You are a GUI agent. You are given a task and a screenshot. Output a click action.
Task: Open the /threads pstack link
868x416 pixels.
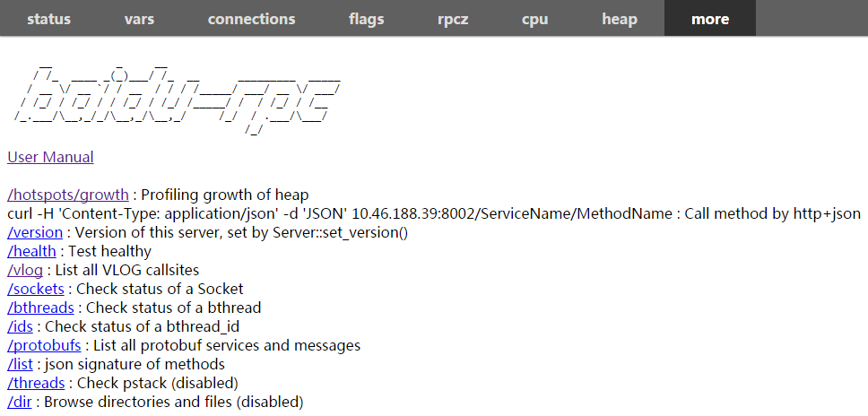pos(36,383)
